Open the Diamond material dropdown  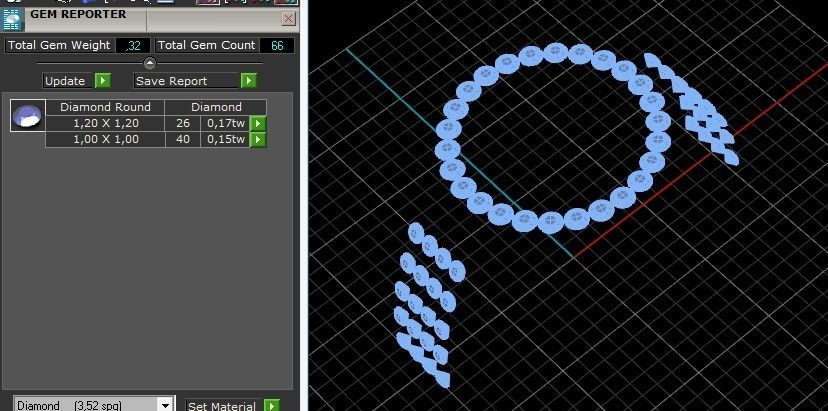[166, 405]
